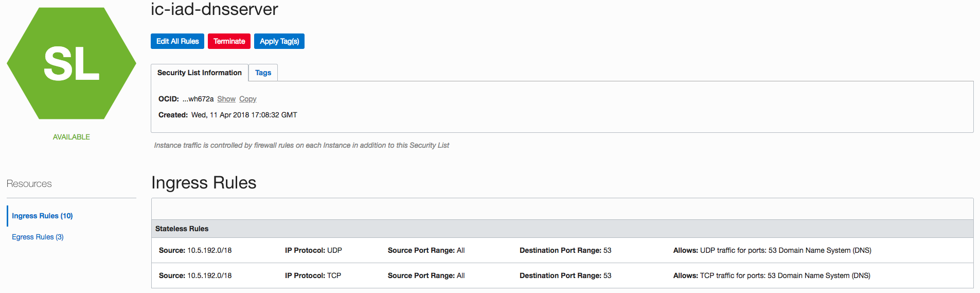Click the TCP rule's IP Protocol field

tap(313, 275)
